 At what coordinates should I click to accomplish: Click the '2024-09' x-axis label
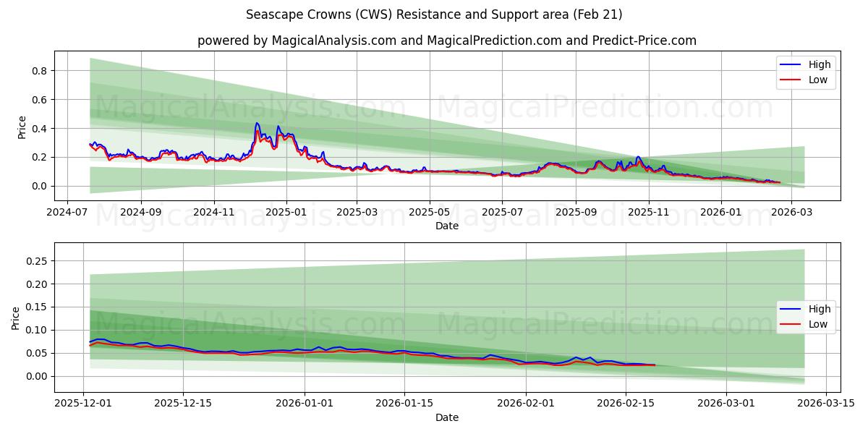click(140, 213)
